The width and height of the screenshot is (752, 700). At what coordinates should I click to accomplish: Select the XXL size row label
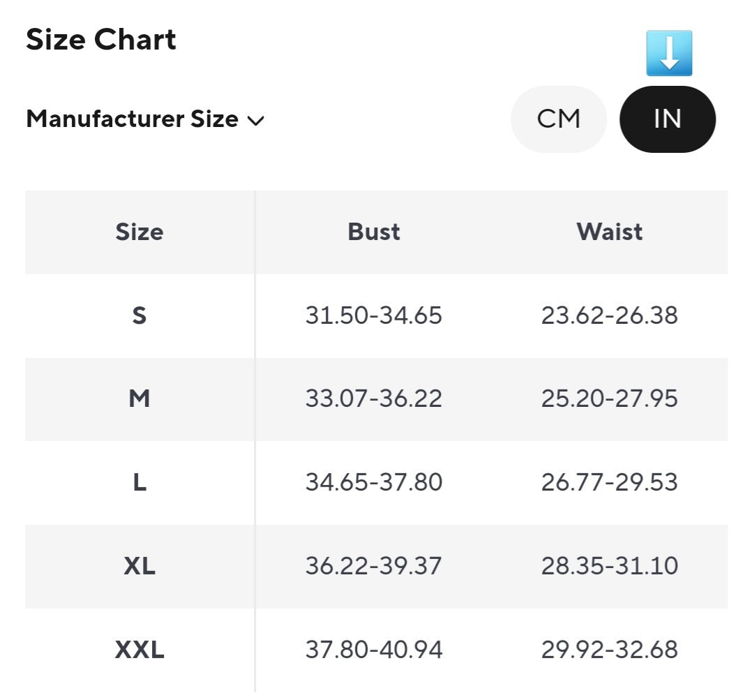(x=140, y=650)
